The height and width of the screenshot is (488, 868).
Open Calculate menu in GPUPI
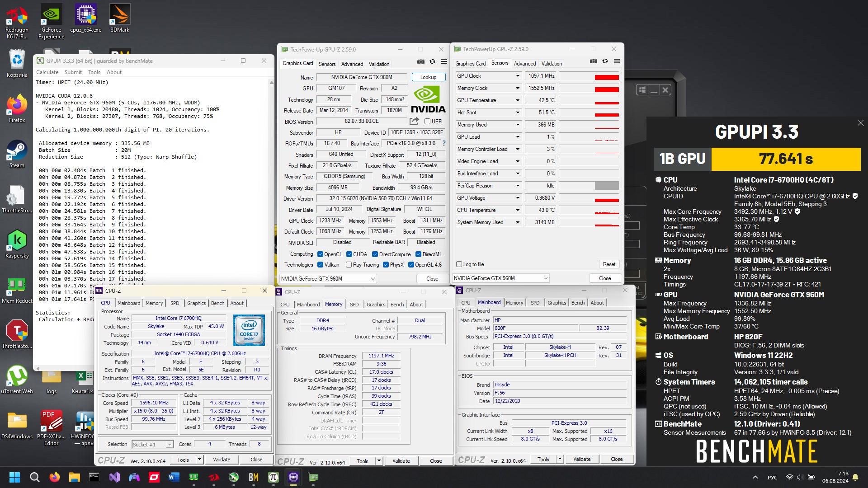click(x=47, y=72)
